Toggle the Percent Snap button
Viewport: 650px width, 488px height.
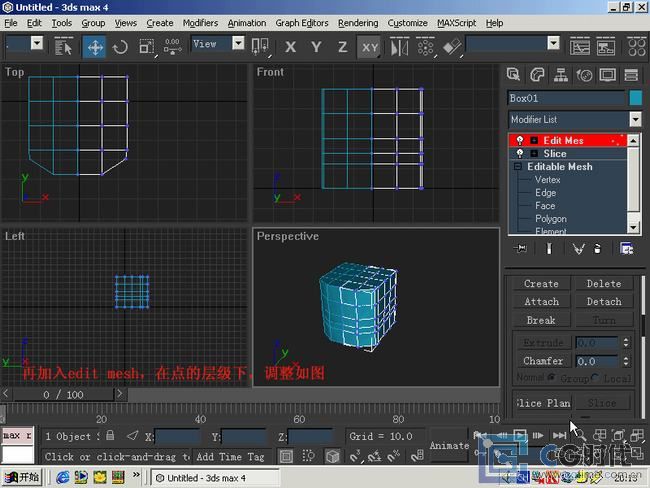pos(393,456)
